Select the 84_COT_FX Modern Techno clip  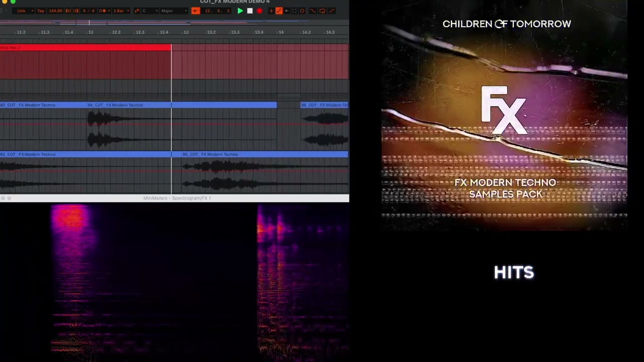182,105
